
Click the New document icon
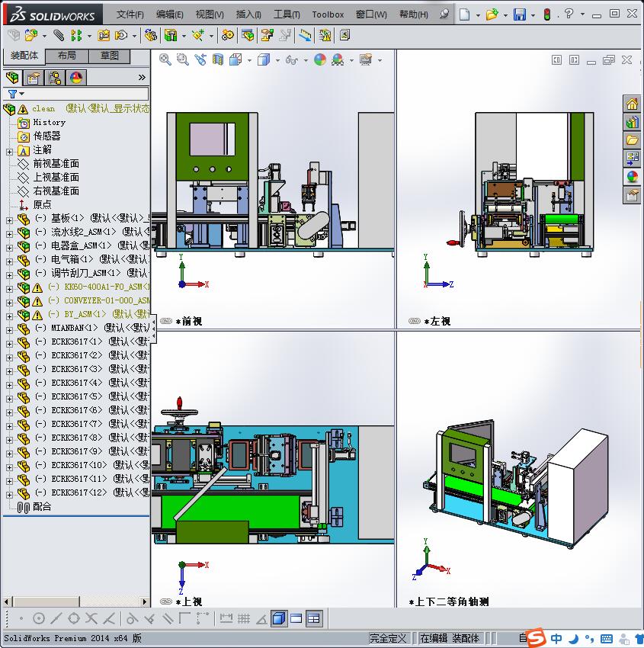pyautogui.click(x=465, y=15)
